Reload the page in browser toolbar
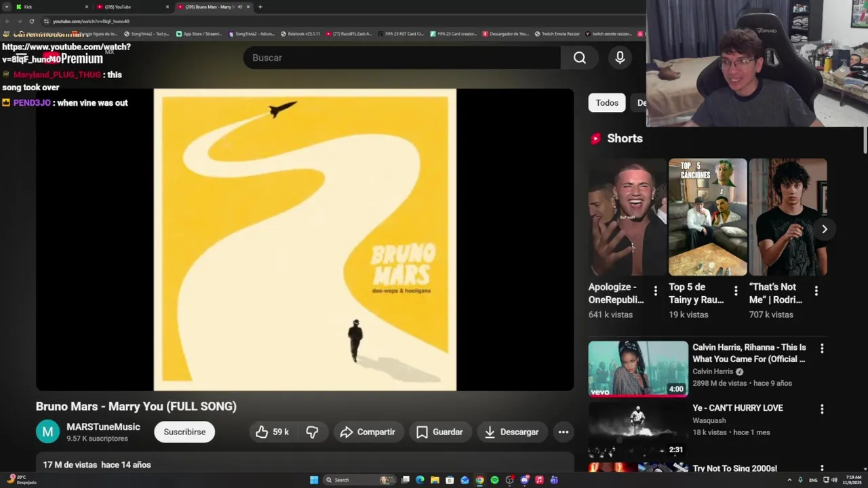 pos(31,21)
